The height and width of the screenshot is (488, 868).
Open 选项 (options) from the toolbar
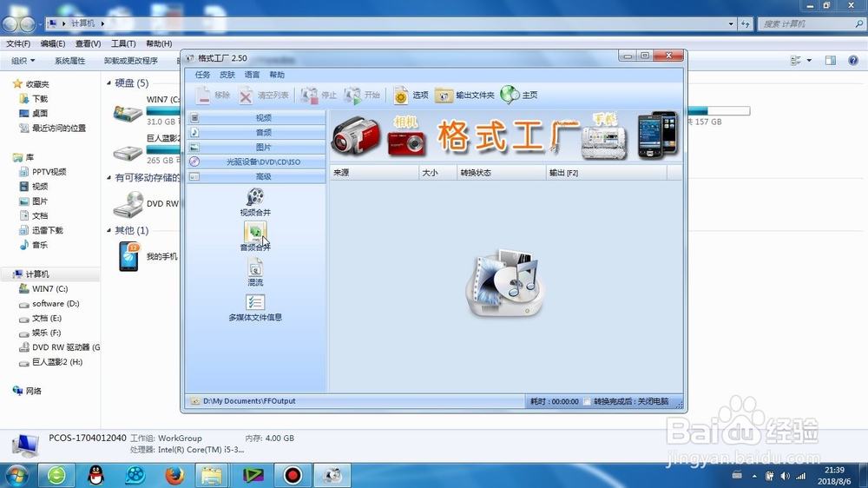[x=411, y=96]
